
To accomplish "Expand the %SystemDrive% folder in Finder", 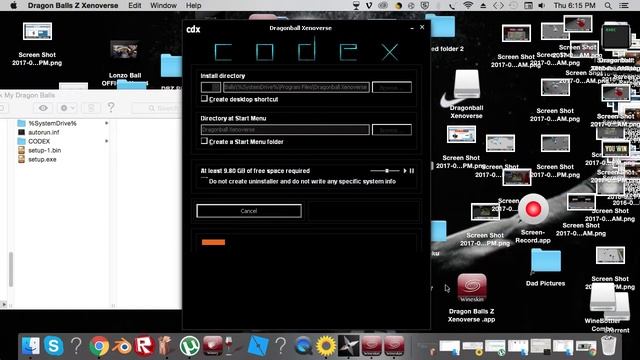I will pyautogui.click(x=107, y=123).
